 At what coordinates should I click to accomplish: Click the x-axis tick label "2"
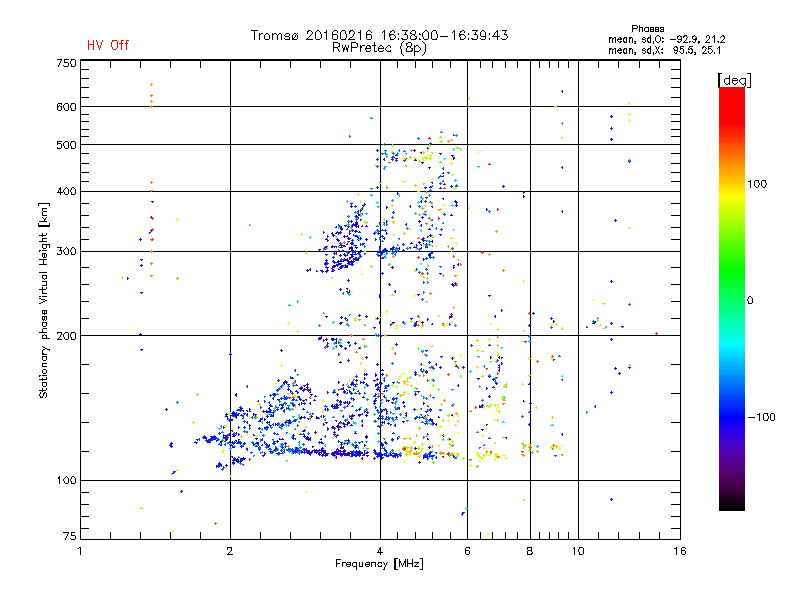pos(230,551)
